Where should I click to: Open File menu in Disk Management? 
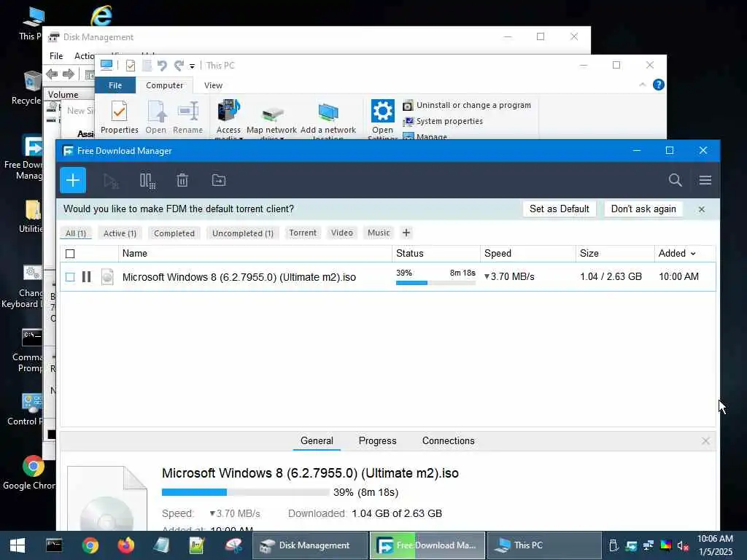click(x=56, y=56)
